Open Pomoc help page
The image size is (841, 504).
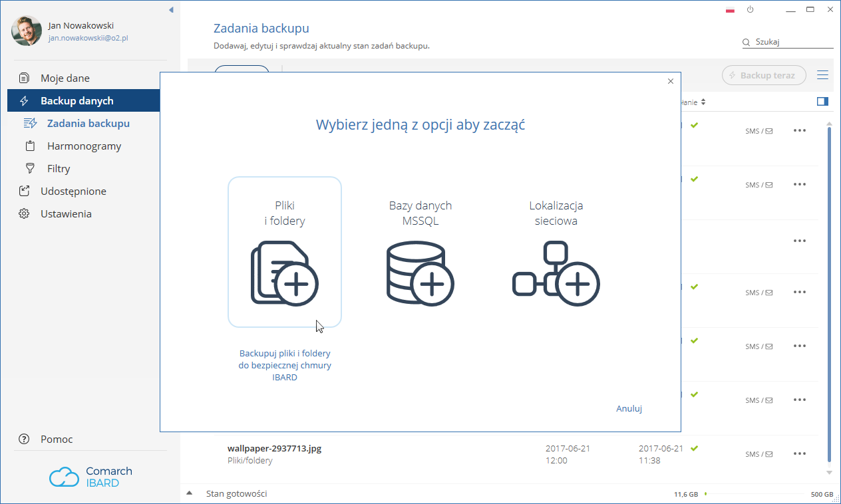coord(57,439)
